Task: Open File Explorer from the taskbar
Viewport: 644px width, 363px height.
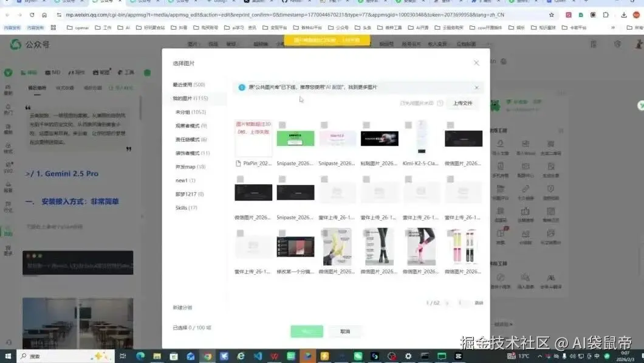Action: pos(157,356)
